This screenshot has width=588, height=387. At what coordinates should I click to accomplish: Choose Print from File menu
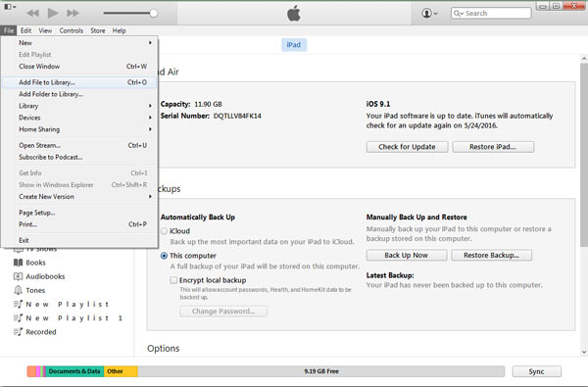(79, 224)
